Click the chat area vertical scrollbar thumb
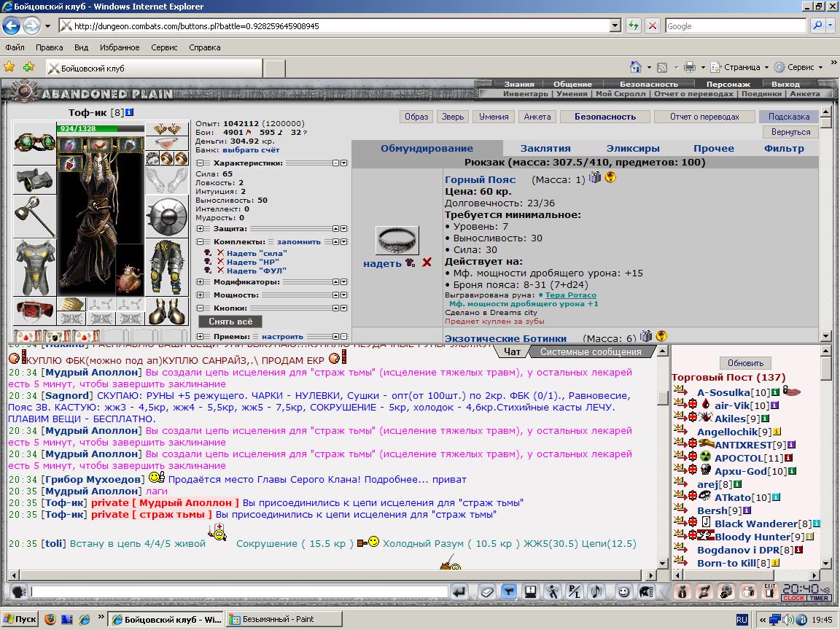 click(663, 398)
